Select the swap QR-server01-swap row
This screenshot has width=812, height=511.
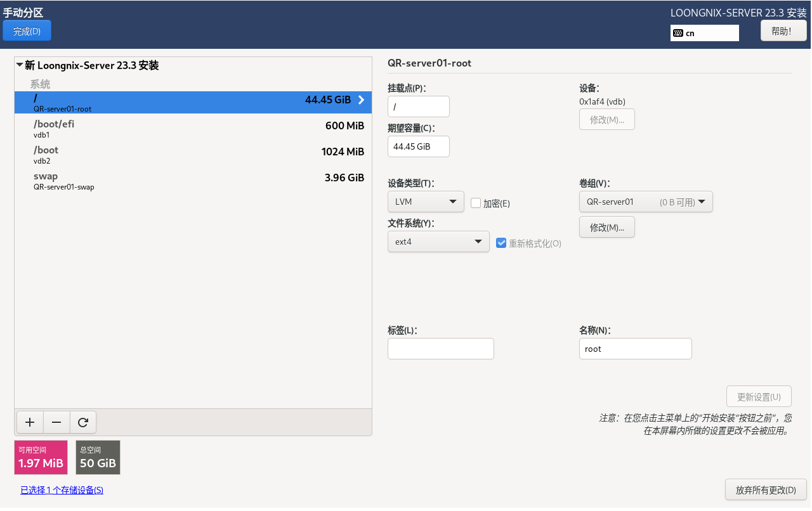point(193,181)
